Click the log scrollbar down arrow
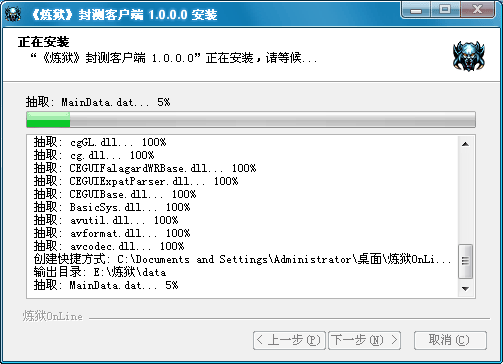503x364 pixels. point(465,289)
